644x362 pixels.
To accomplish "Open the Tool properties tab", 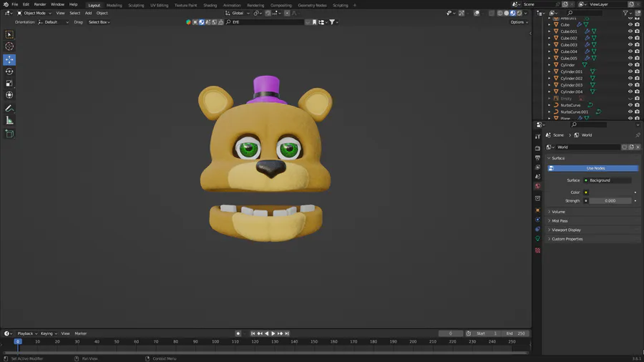I will [x=537, y=136].
